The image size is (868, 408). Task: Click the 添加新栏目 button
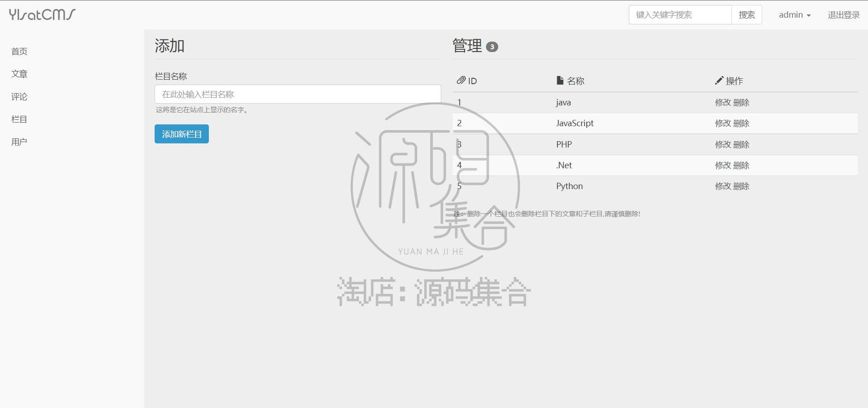click(x=182, y=134)
